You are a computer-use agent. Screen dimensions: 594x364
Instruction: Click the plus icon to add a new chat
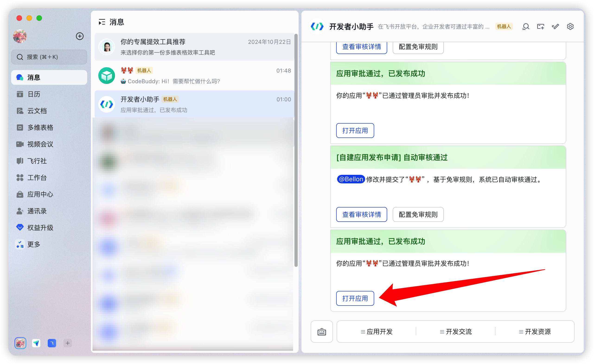click(x=80, y=36)
